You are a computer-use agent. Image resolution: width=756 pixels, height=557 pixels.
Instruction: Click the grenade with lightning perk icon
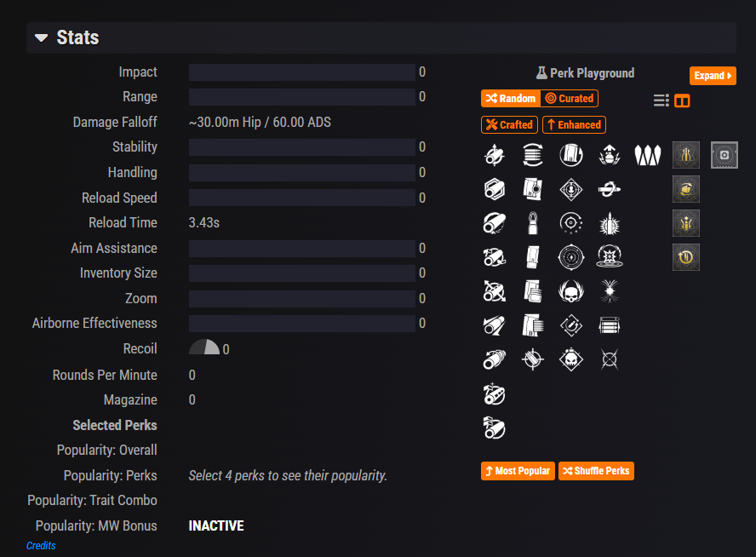click(x=610, y=155)
